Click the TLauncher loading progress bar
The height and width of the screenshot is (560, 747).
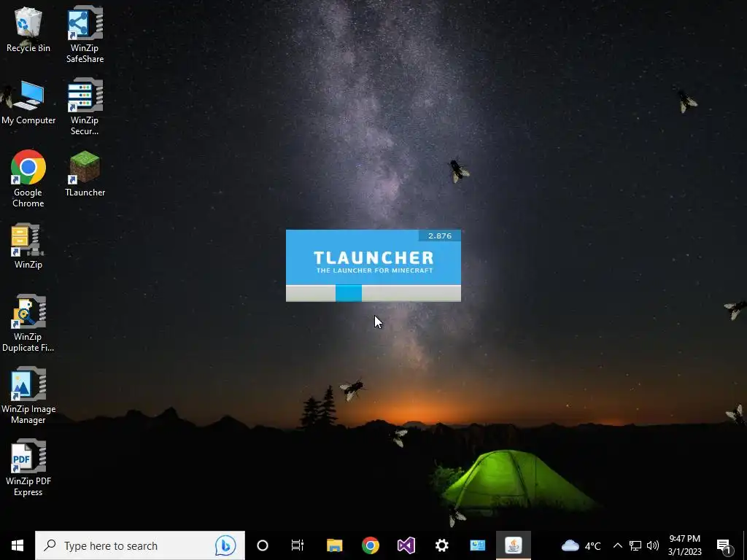(373, 293)
